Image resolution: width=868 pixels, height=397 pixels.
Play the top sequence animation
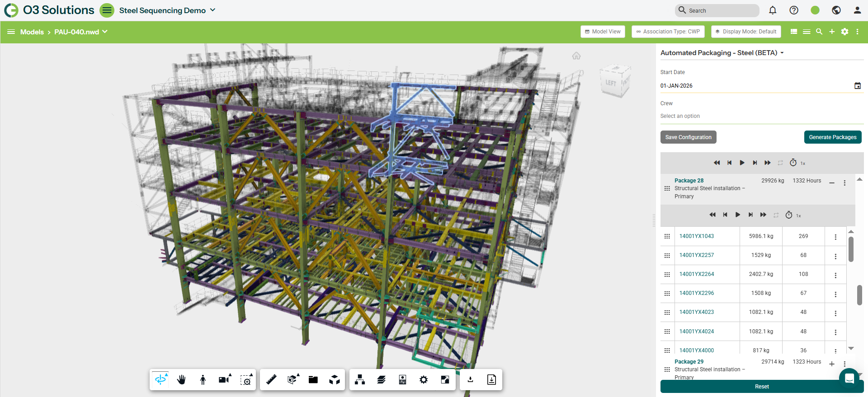(742, 163)
